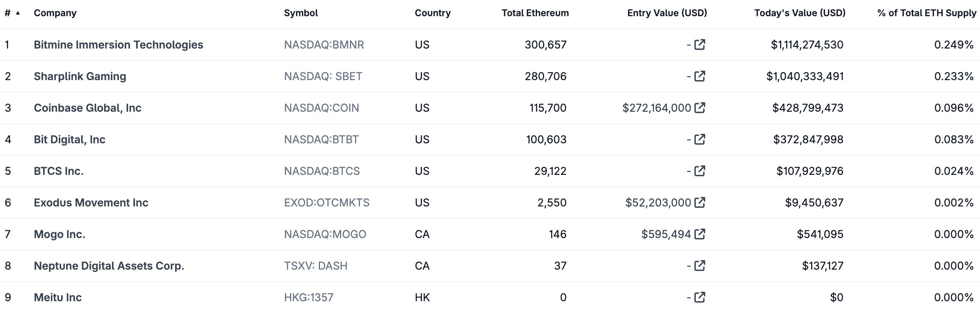The width and height of the screenshot is (980, 312).
Task: Open external link icon in BTCS Inc. row
Action: (x=700, y=171)
